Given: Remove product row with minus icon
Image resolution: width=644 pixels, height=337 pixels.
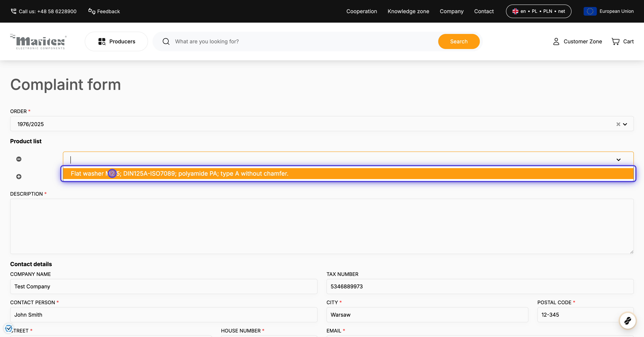Looking at the screenshot, I should [x=19, y=159].
